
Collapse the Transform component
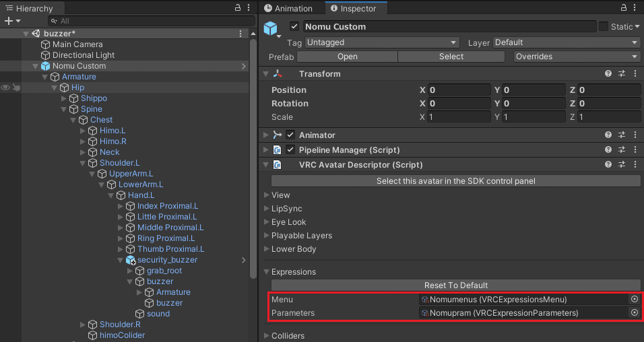266,74
